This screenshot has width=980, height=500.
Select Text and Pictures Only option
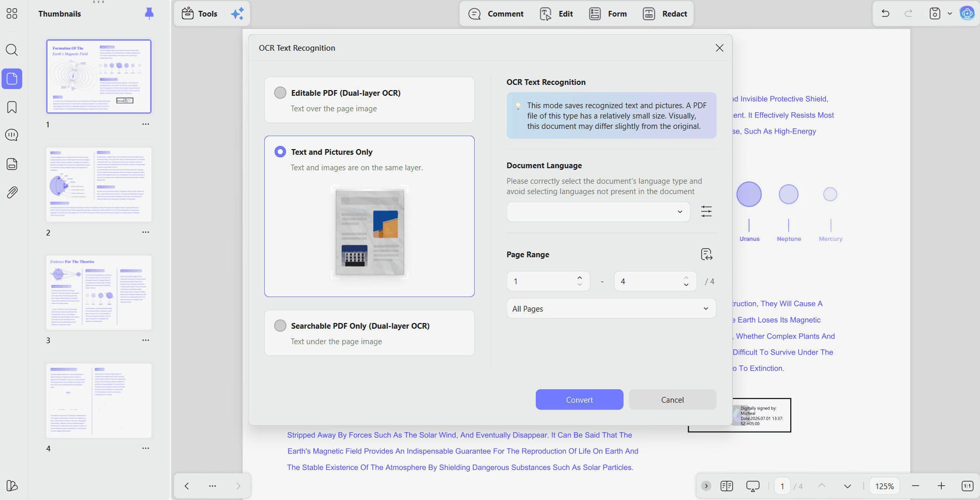click(280, 152)
